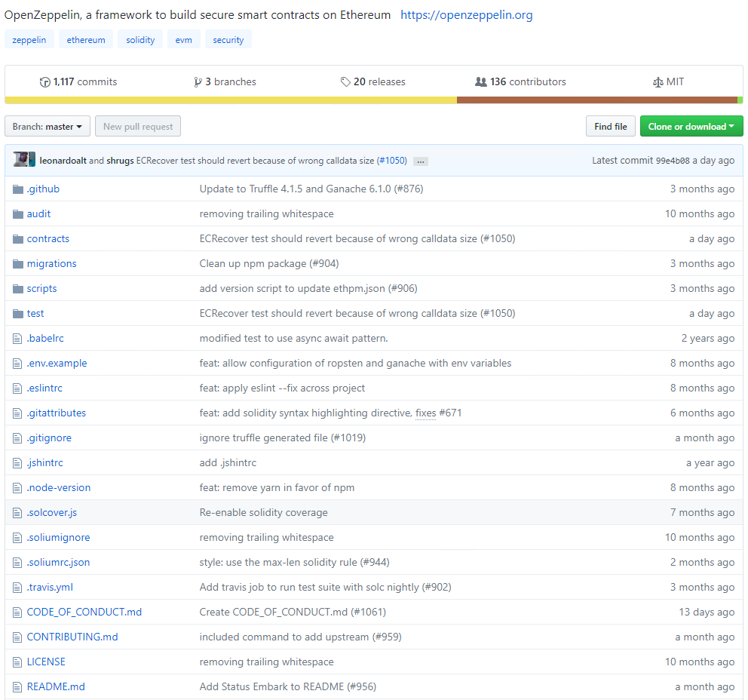Image resolution: width=748 pixels, height=700 pixels.
Task: Click the LICENSE file icon
Action: [x=17, y=662]
